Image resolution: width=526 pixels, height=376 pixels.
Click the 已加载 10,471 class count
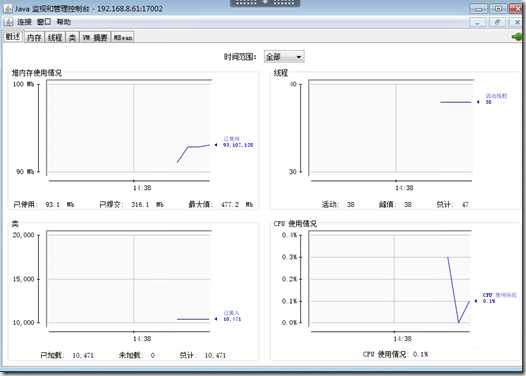[x=67, y=355]
